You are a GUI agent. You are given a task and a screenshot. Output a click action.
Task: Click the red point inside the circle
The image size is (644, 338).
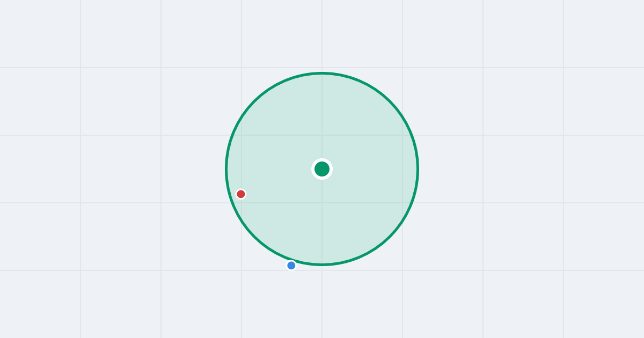[241, 194]
